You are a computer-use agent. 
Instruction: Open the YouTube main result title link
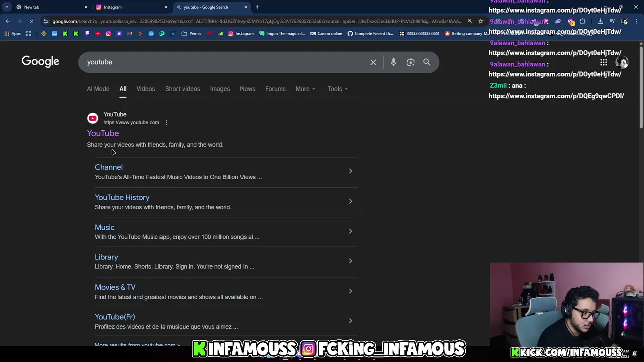[103, 133]
